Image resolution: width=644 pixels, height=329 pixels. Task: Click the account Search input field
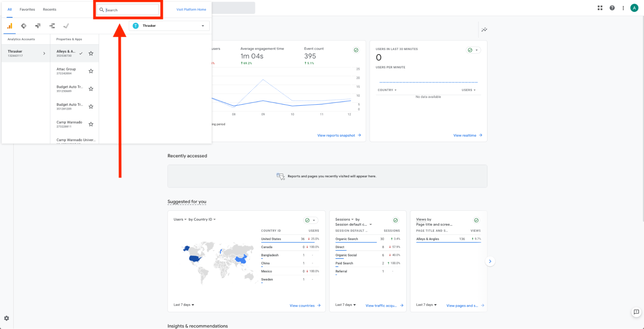click(x=130, y=10)
